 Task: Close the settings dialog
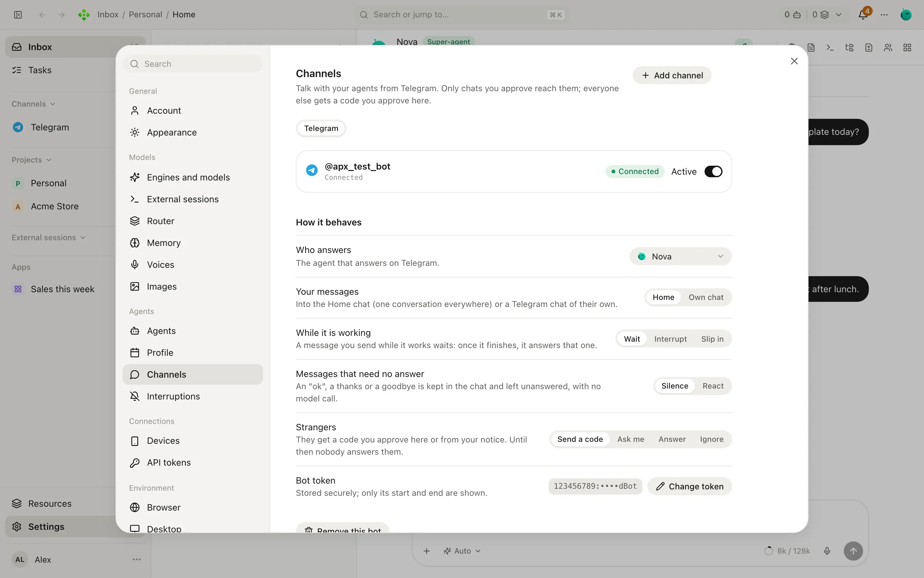click(x=794, y=61)
